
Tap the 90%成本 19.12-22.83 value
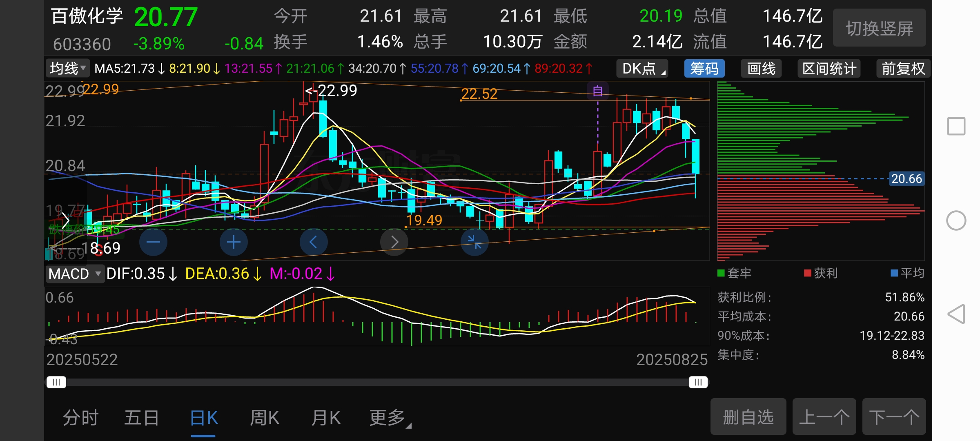point(892,335)
